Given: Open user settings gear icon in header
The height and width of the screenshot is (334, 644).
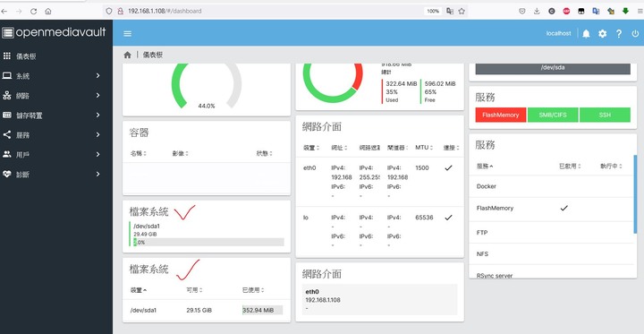Looking at the screenshot, I should pos(602,34).
